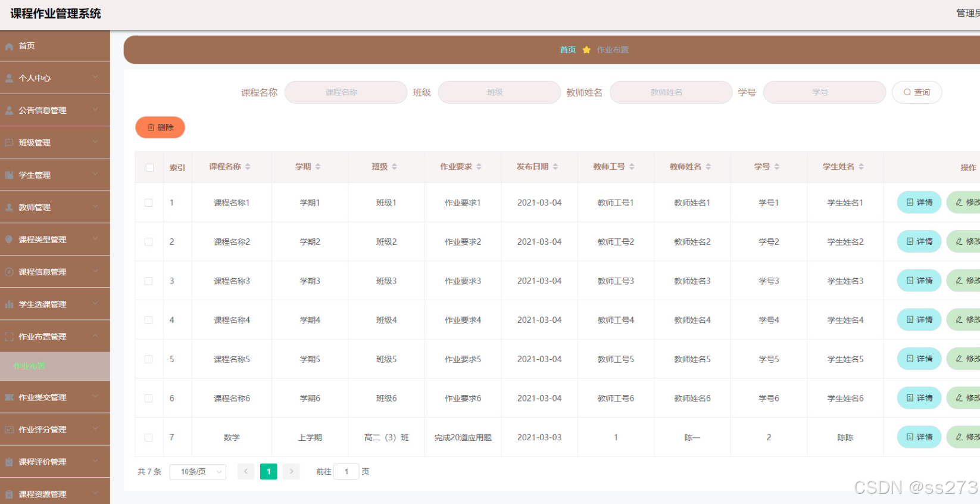
Task: Click the 查询 search button
Action: 917,92
